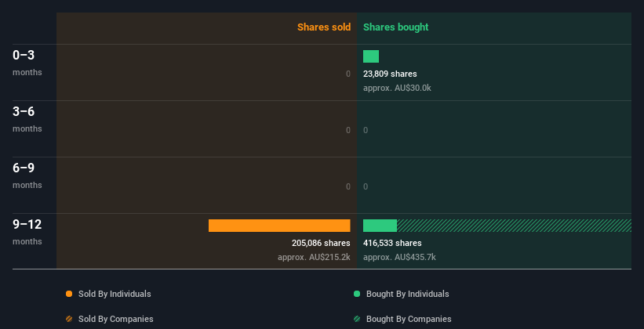
Task: Click the 6–9 months row label
Action: point(27,175)
